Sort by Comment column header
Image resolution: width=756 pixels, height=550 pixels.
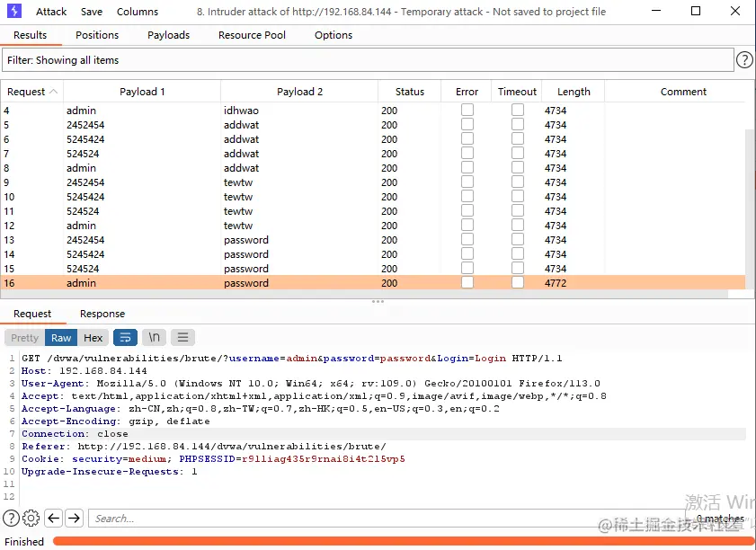click(x=683, y=92)
